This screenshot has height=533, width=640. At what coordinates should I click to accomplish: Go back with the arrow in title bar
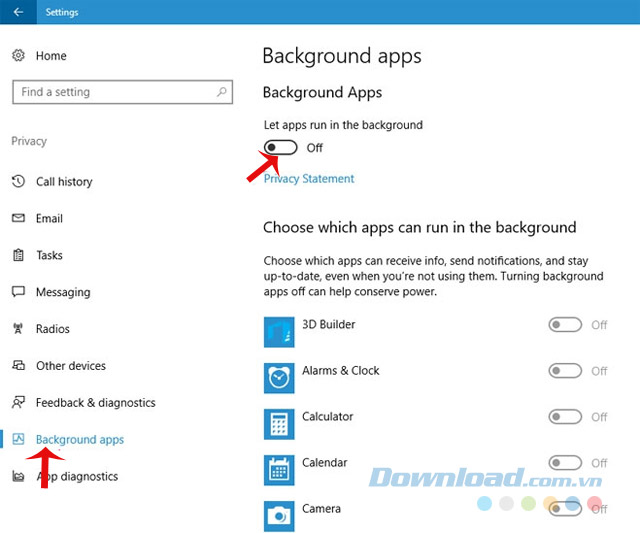[18, 12]
